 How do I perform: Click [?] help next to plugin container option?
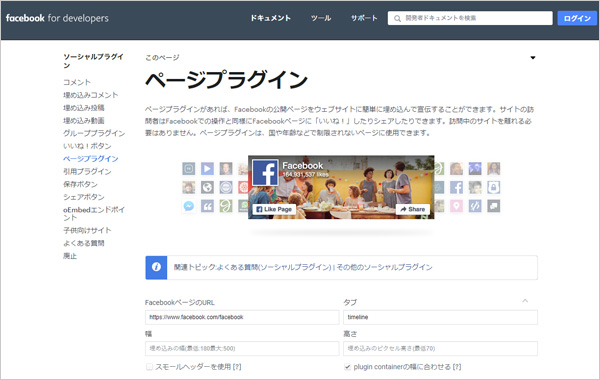(x=457, y=367)
